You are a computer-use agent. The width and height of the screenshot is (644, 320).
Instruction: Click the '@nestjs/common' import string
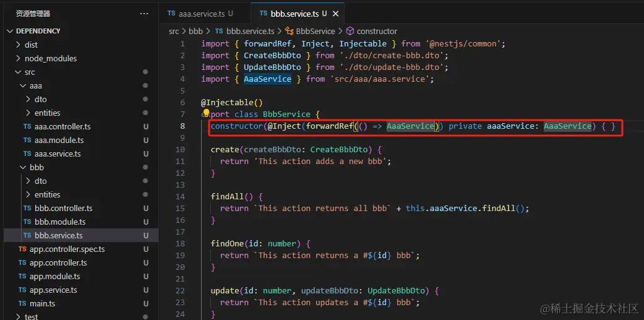(x=462, y=43)
